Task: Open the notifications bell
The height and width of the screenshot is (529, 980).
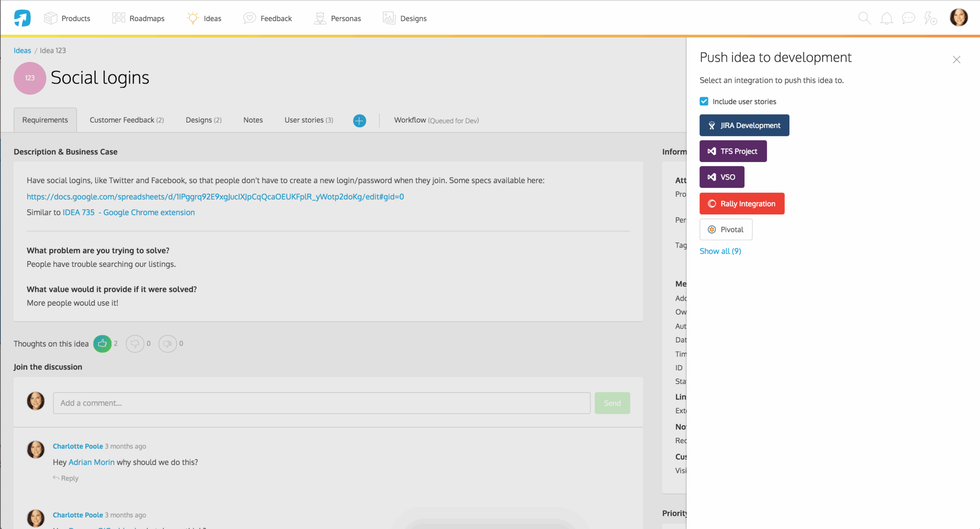Action: 886,18
